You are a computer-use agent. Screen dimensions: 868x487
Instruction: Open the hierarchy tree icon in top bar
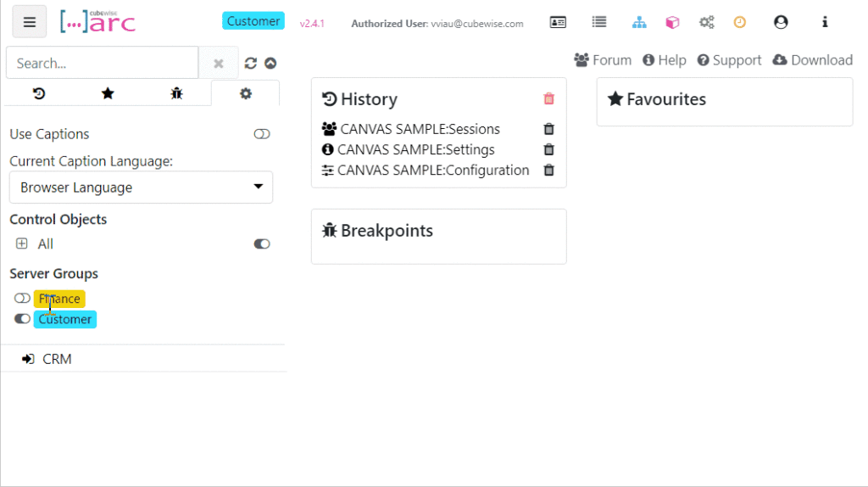(639, 23)
